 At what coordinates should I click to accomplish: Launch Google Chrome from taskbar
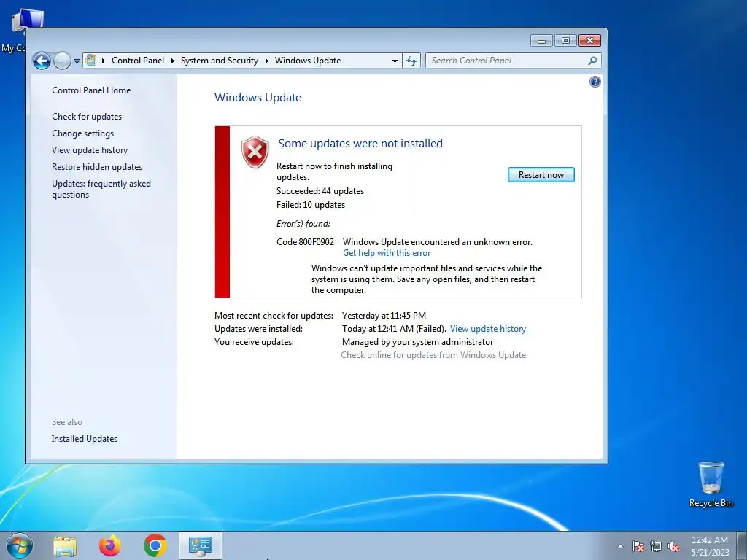pyautogui.click(x=155, y=545)
